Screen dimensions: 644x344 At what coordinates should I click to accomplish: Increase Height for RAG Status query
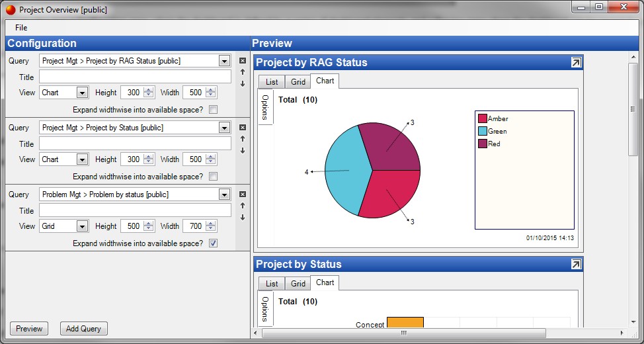[149, 90]
